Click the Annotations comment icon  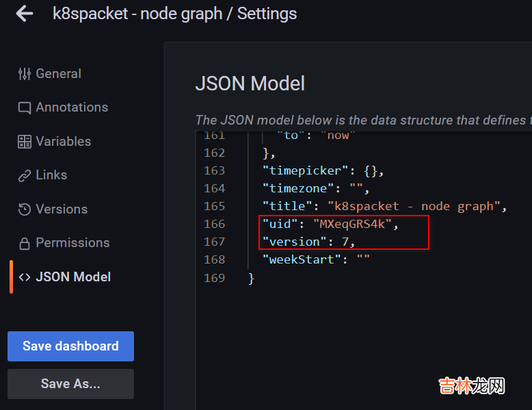click(x=25, y=107)
